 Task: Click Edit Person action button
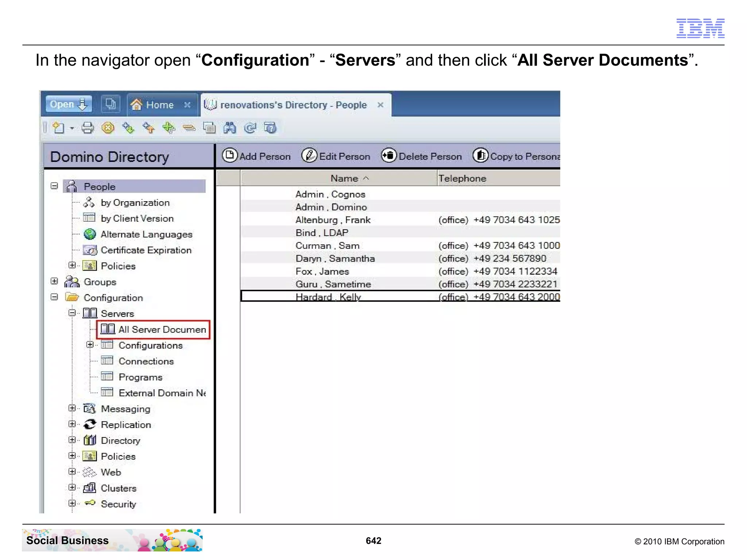coord(336,156)
